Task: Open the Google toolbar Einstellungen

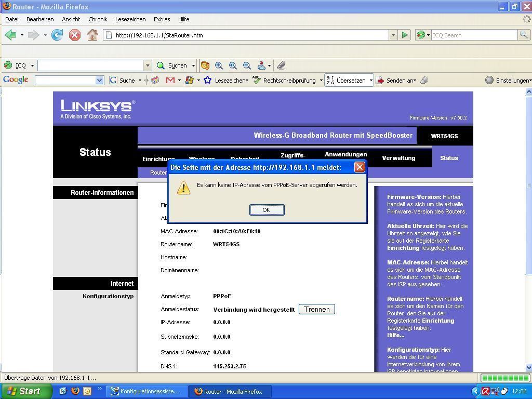Action: tap(508, 80)
